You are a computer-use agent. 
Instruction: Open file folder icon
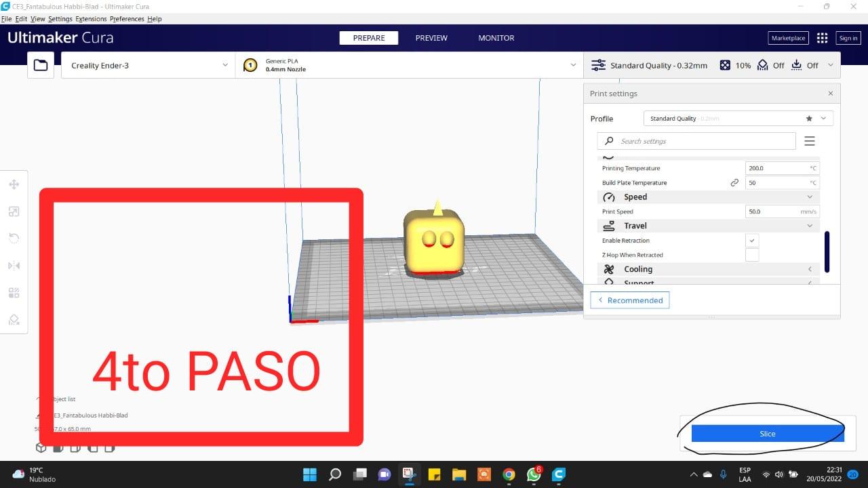point(41,65)
